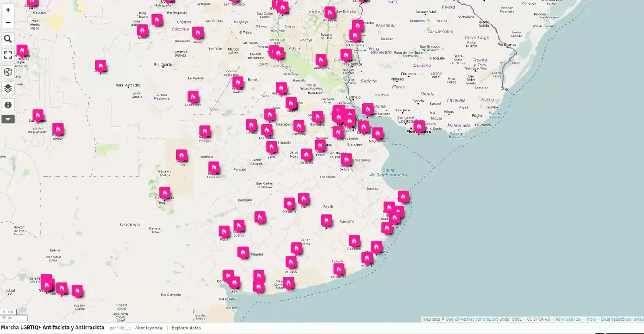644x334 pixels.
Task: Click the pink marker above Azul
Action: pos(304,199)
